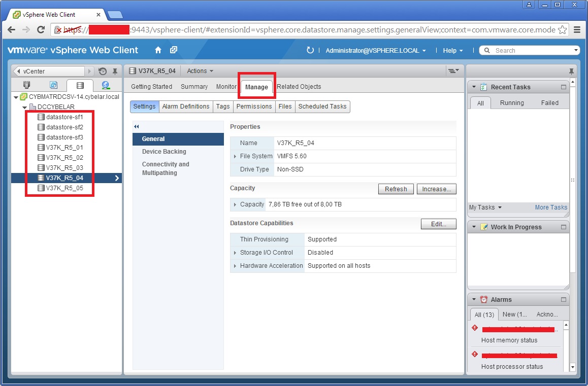Open the My Tasks filter dropdown
This screenshot has width=588, height=386.
(x=485, y=207)
